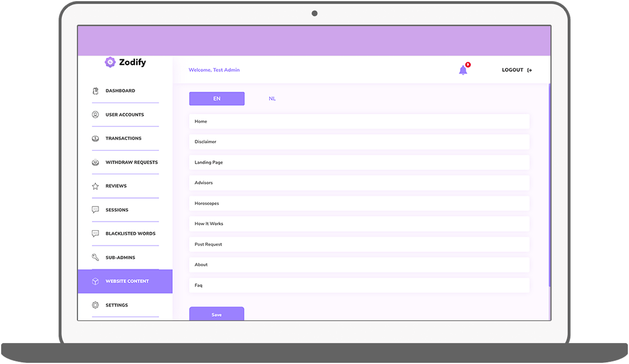Screen dimensions: 629x364
Task: Expand the Horoscopes content row
Action: tap(359, 204)
